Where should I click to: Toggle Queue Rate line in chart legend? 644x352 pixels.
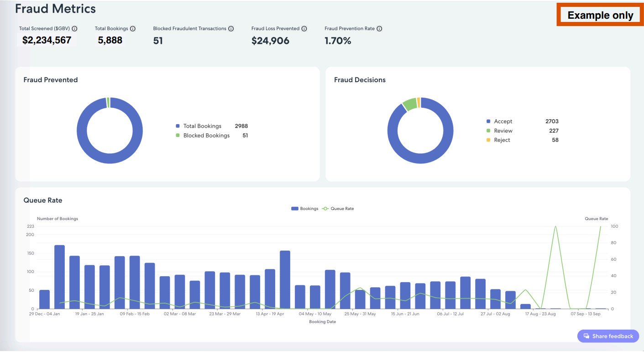coord(338,209)
